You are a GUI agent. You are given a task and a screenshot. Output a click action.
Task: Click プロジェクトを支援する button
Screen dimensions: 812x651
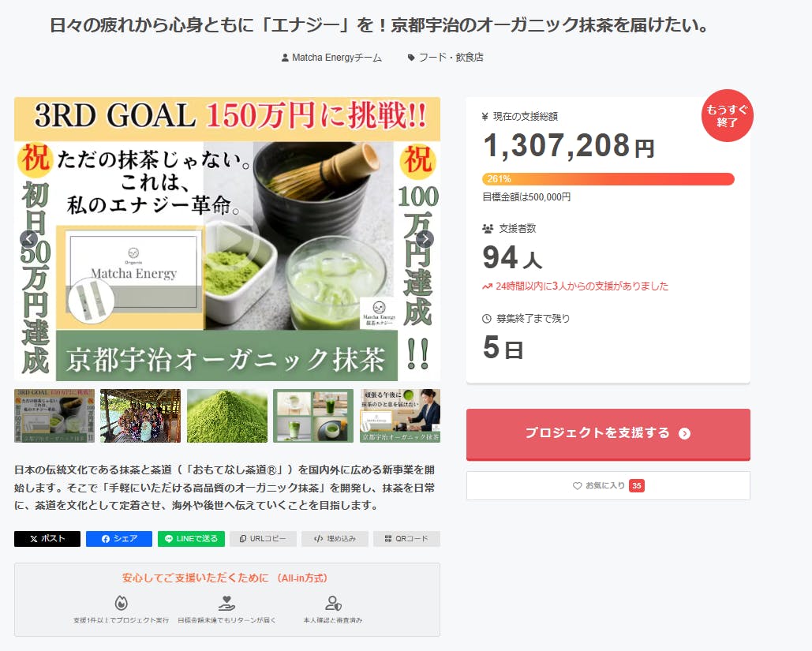[x=608, y=433]
